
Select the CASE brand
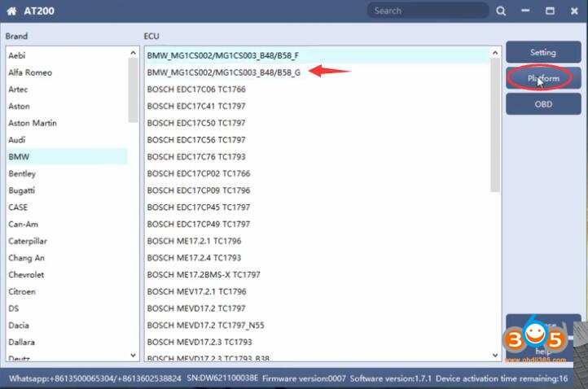pos(67,208)
